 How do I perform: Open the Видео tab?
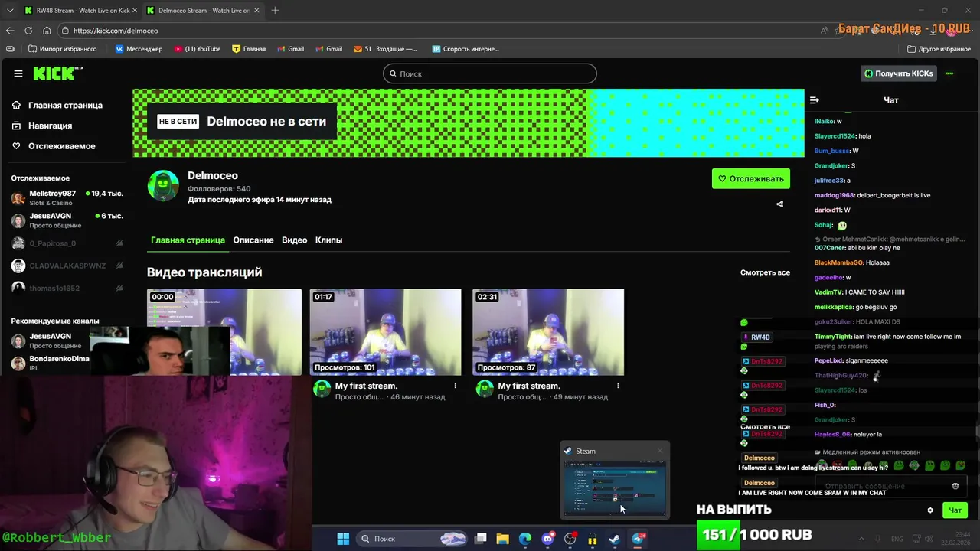294,240
